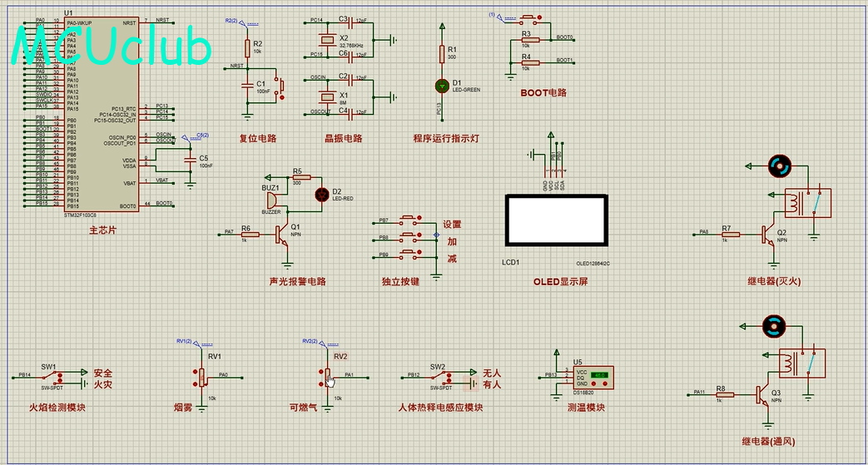Click the 晶振电路 label
Screen dimensions: 868x465
pyautogui.click(x=343, y=138)
